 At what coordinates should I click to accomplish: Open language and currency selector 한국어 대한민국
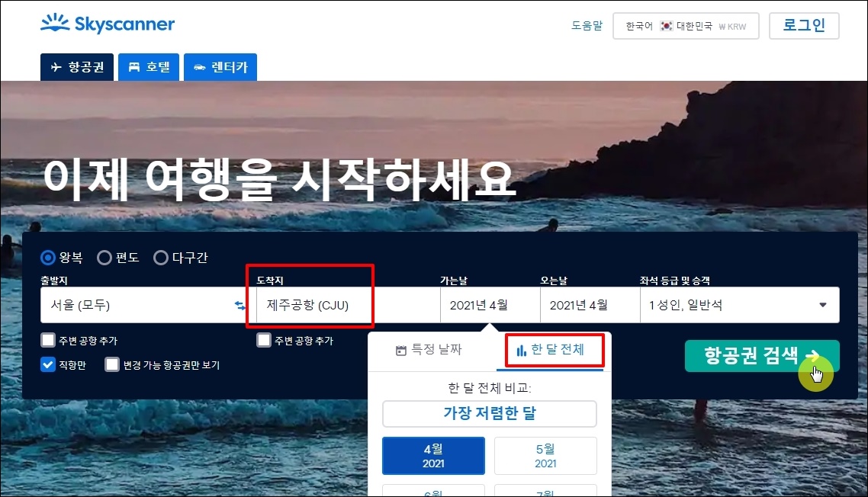pos(686,26)
